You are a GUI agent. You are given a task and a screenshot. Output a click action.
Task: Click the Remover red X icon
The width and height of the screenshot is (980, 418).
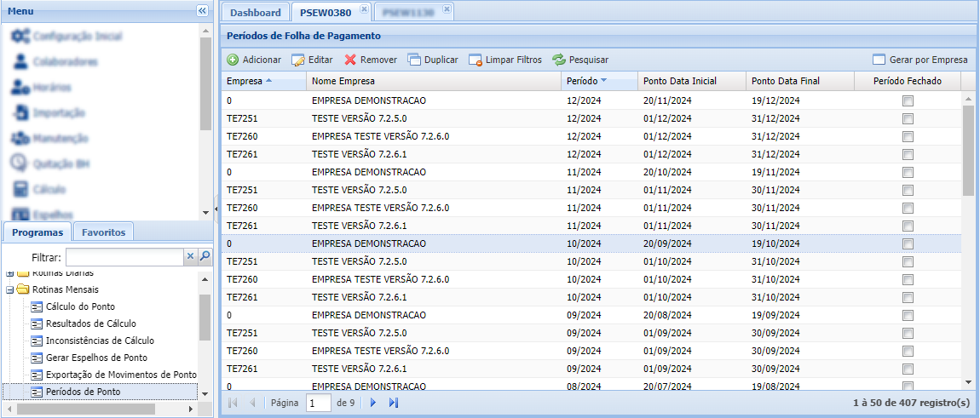coord(350,60)
